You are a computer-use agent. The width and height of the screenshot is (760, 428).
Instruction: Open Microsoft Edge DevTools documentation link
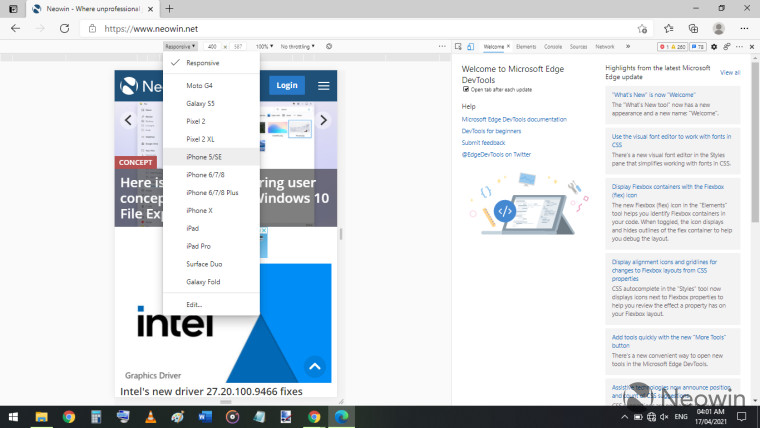point(514,119)
